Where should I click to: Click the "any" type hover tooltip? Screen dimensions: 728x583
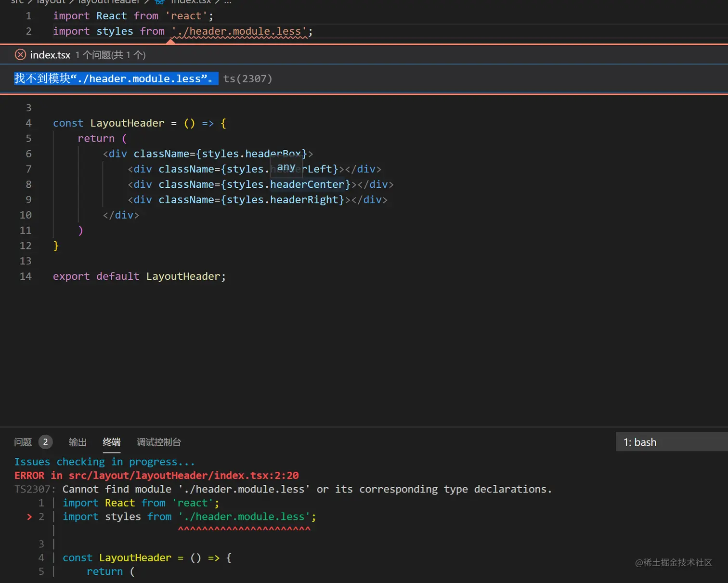pyautogui.click(x=286, y=167)
